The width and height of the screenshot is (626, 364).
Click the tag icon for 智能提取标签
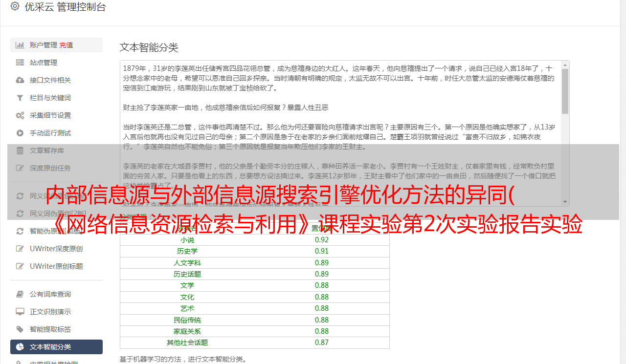[20, 329]
